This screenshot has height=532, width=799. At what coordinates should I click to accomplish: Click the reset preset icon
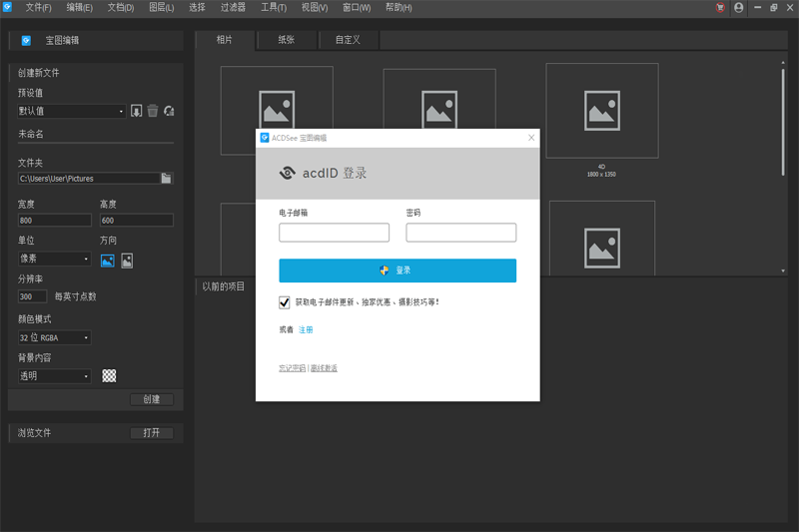169,111
